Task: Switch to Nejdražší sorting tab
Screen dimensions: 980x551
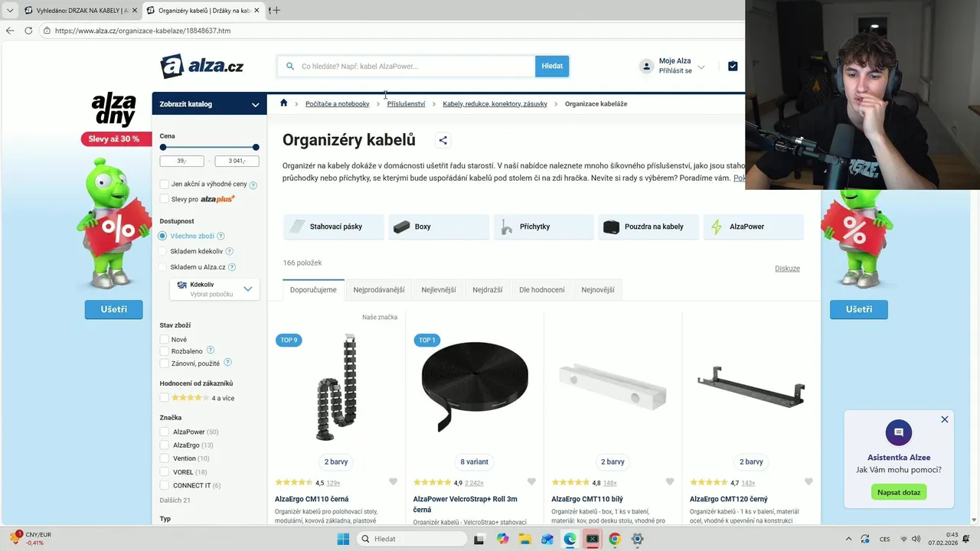Action: click(488, 290)
